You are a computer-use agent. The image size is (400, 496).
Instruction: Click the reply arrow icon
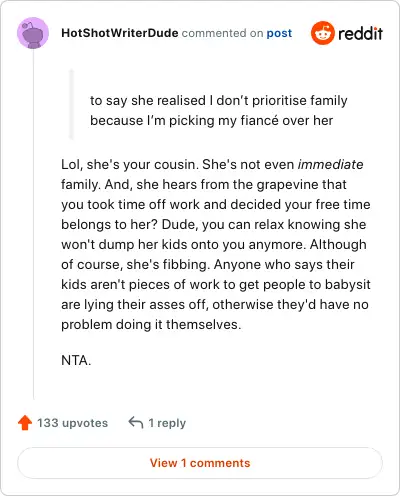click(136, 422)
